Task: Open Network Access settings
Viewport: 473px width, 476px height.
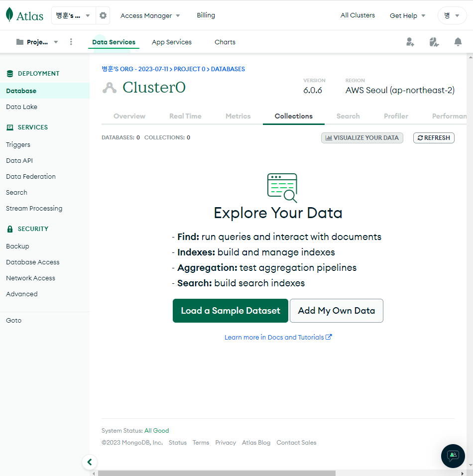Action: pos(30,278)
